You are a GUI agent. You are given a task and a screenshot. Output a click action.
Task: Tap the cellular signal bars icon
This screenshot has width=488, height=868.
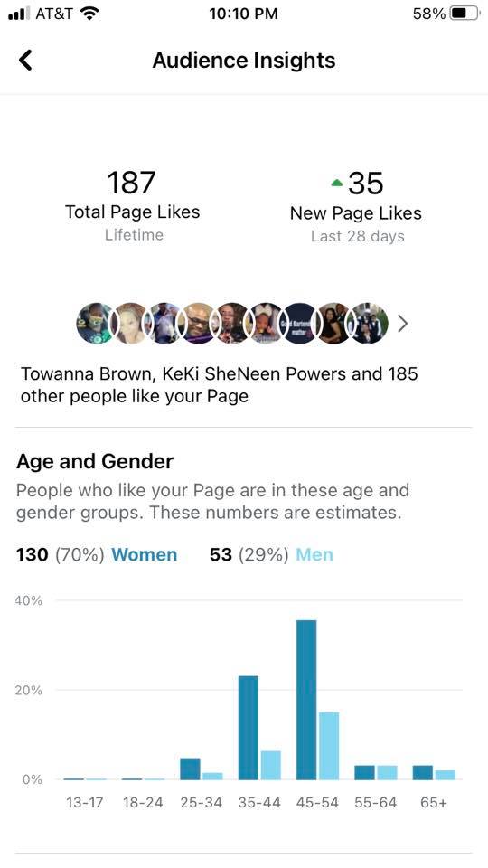[x=19, y=14]
